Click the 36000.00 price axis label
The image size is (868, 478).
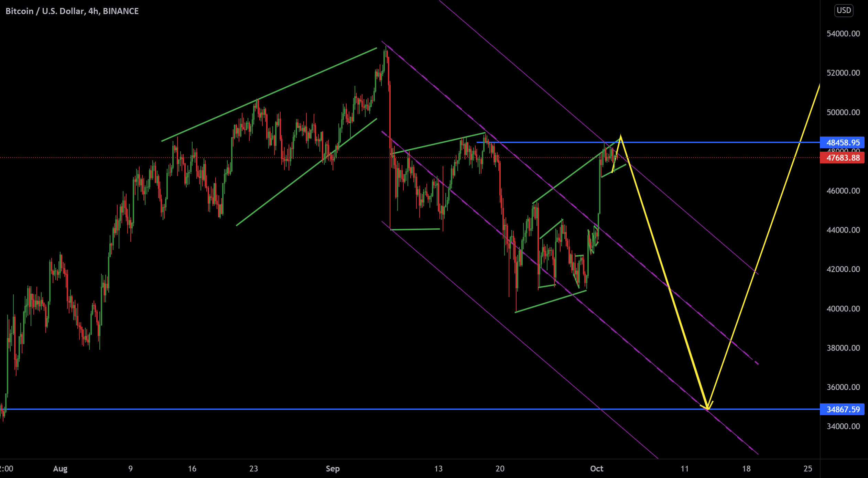[x=843, y=387]
